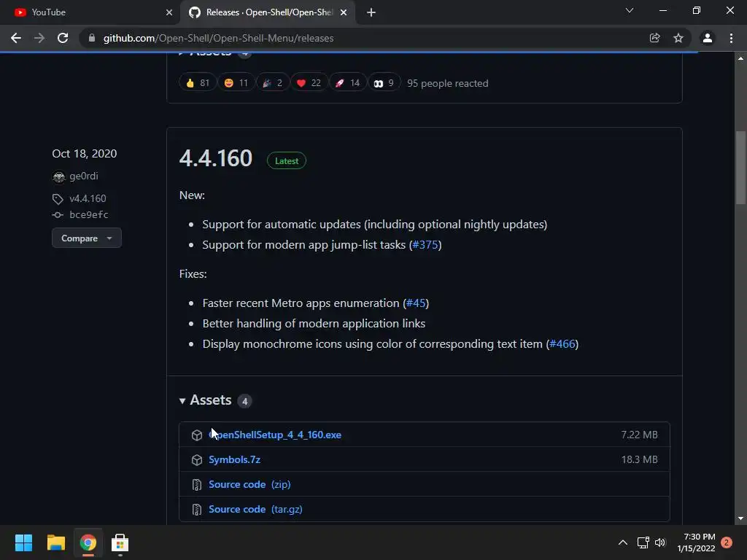Open Chrome three-dot menu

[731, 38]
